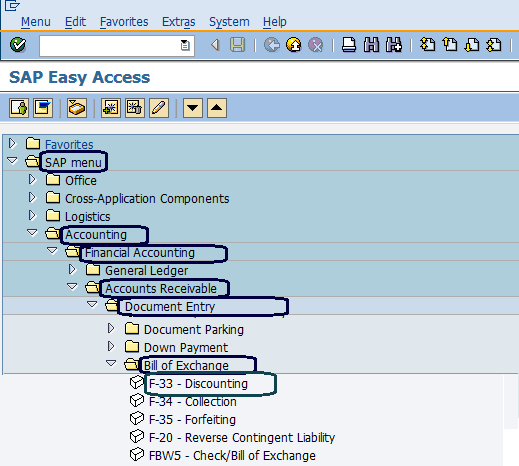Click the Cancel red X icon
The image size is (519, 466).
[x=315, y=45]
